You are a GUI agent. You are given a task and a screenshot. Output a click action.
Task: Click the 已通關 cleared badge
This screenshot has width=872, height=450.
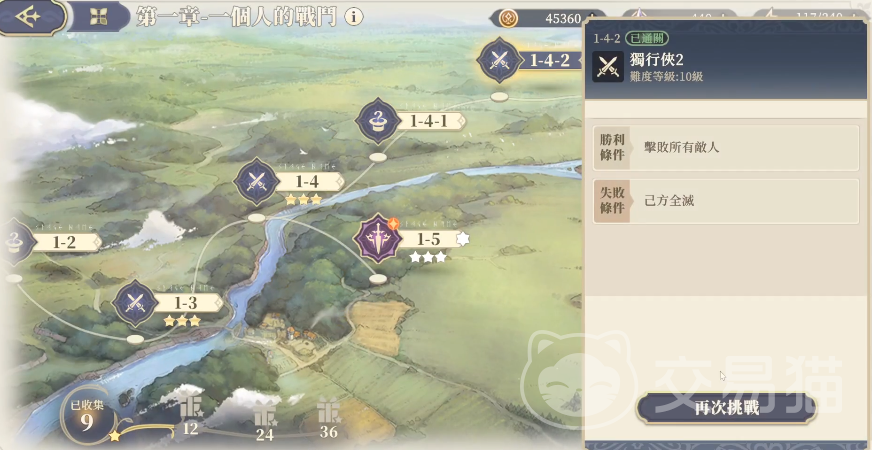point(647,38)
